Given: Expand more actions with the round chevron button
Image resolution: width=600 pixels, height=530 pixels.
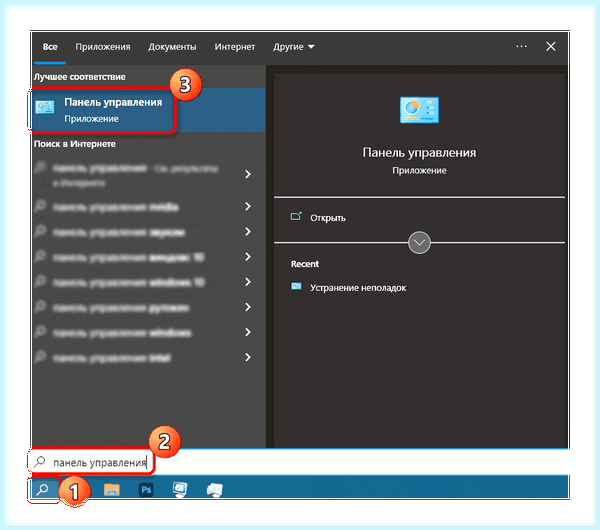Looking at the screenshot, I should 419,242.
